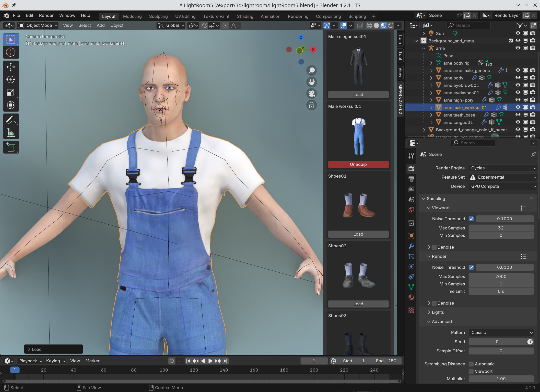Toggle Sun render camera icon
Viewport: 540px width, 392px height.
533,33
